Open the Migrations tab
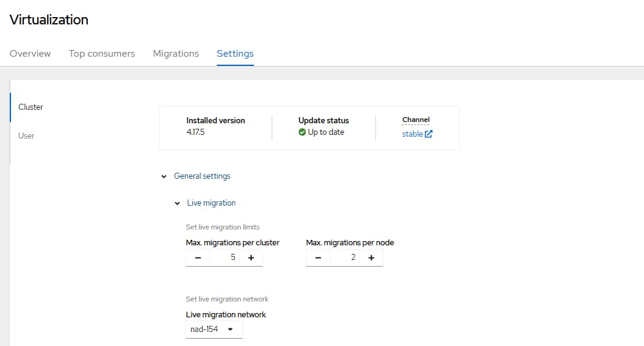Image resolution: width=644 pixels, height=346 pixels. point(176,53)
